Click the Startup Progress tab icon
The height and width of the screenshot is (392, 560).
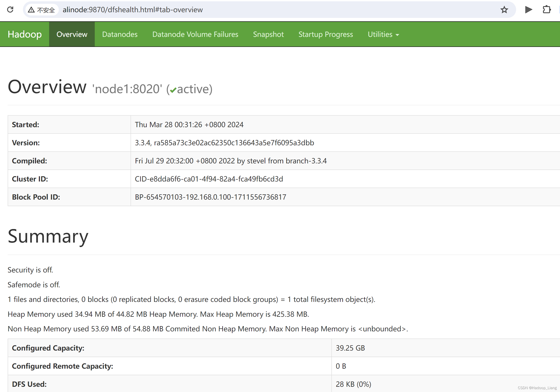click(326, 34)
